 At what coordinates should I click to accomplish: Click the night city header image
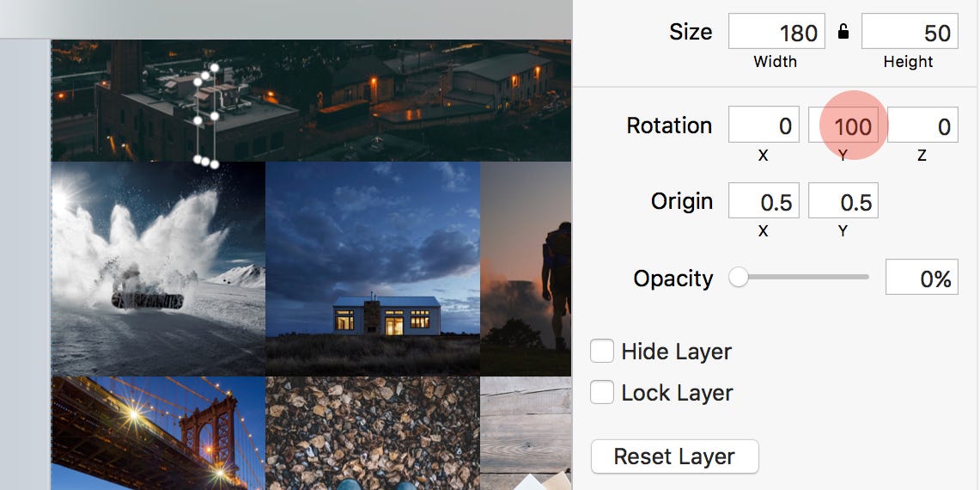(x=311, y=100)
